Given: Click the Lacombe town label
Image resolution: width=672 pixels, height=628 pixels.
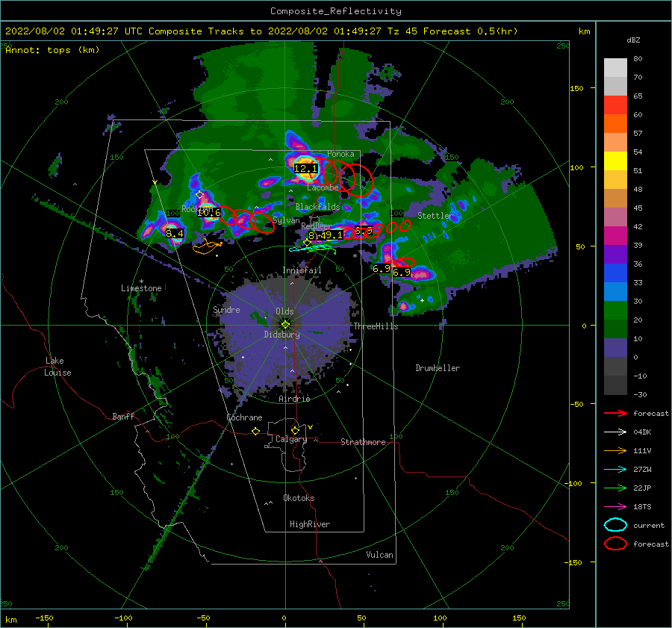Looking at the screenshot, I should click(323, 187).
